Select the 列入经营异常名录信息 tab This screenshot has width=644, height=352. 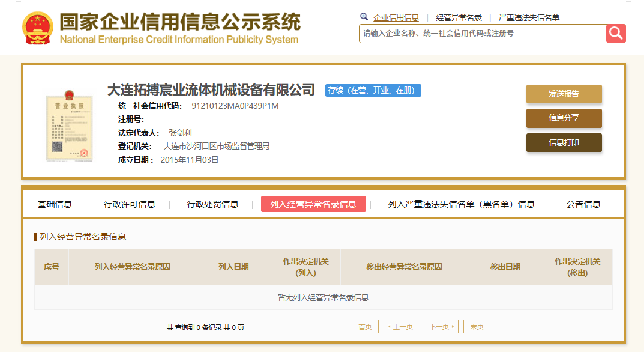click(313, 204)
